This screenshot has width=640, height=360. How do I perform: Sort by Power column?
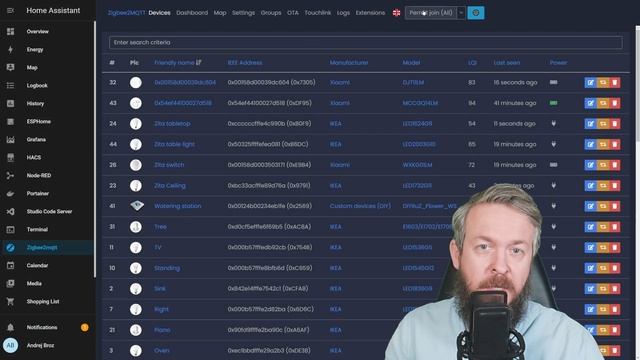tap(558, 62)
